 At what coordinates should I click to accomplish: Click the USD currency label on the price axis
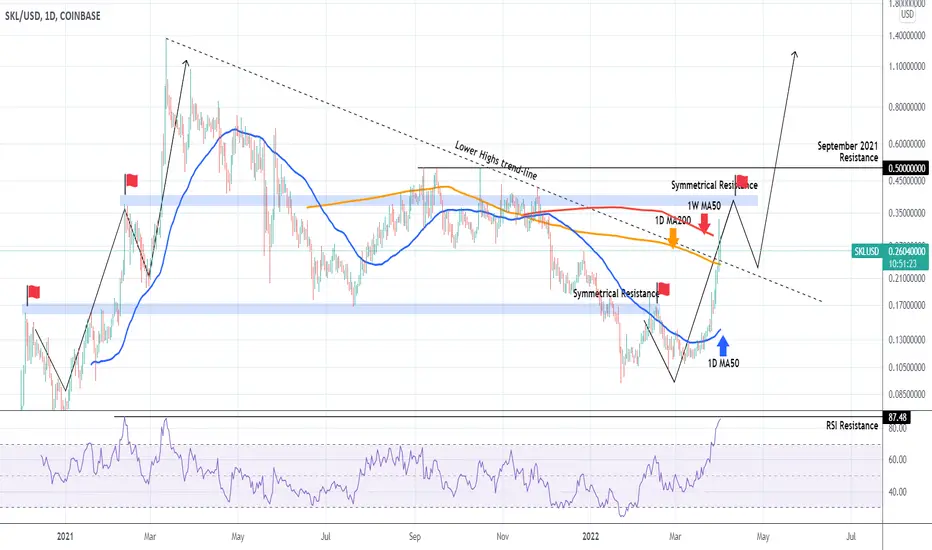[907, 14]
